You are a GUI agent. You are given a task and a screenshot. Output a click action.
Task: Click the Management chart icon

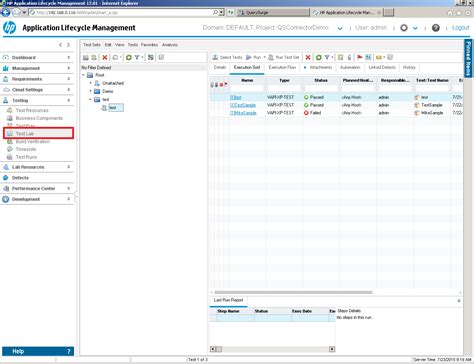point(6,68)
